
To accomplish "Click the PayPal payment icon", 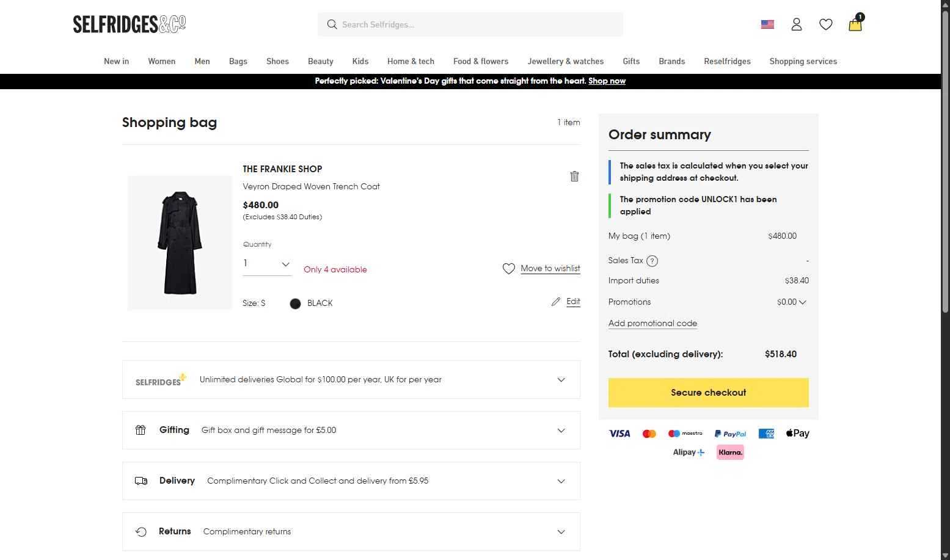I will tap(731, 434).
